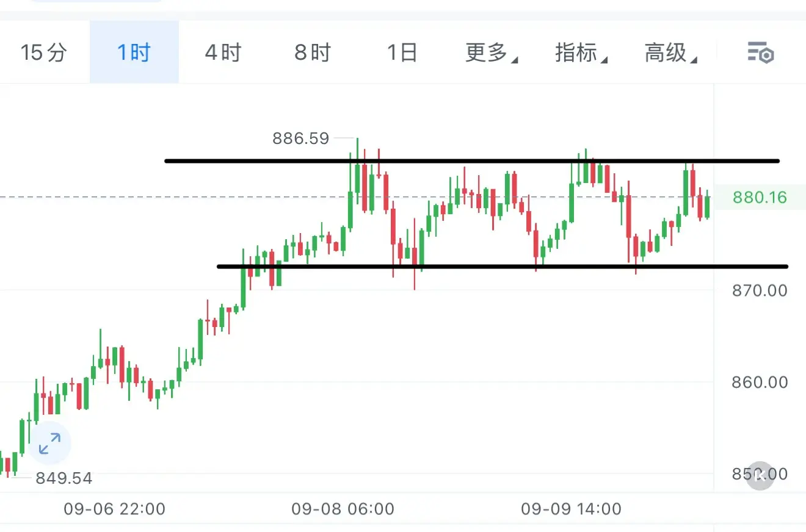Screen dimensions: 806x532
Task: Click the 09-08 06:00 time axis label
Action: coord(343,509)
